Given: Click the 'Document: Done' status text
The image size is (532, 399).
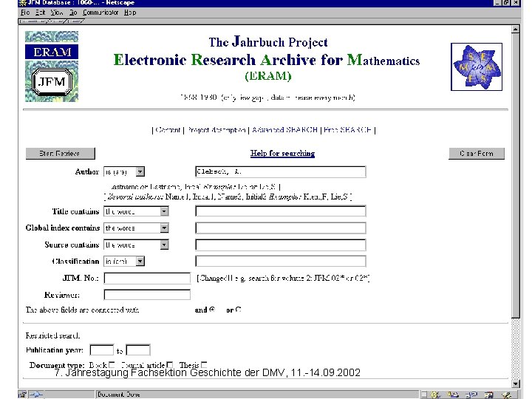Looking at the screenshot, I should [x=119, y=395].
